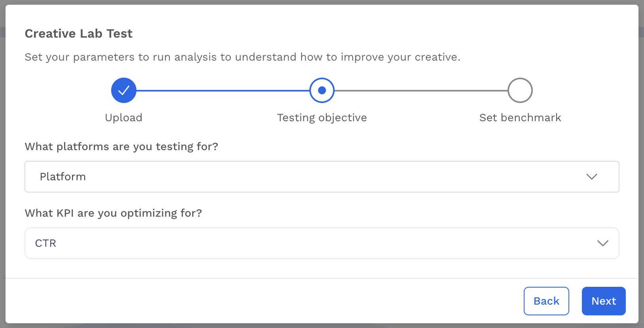Click the Platform placeholder text in the field
The image size is (644, 328).
63,177
